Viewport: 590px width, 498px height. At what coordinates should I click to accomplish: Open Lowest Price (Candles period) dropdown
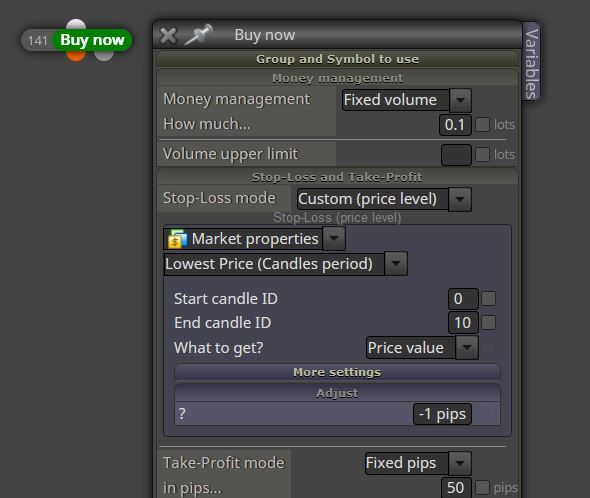[x=286, y=264]
